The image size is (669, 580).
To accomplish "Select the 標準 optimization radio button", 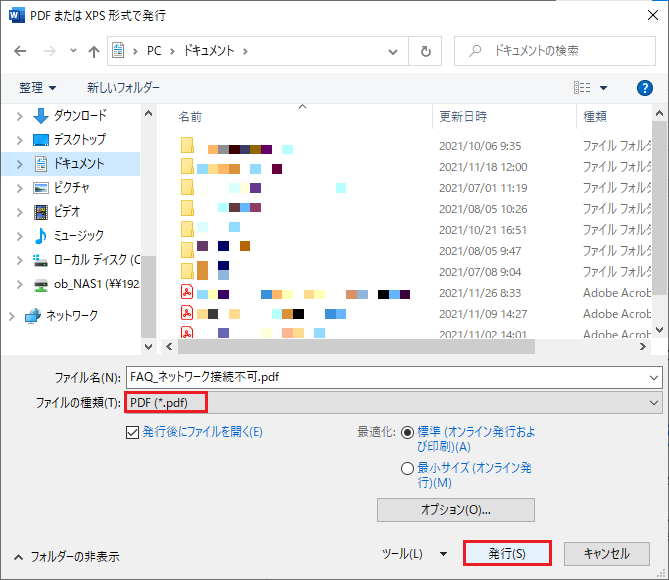I will [x=407, y=433].
